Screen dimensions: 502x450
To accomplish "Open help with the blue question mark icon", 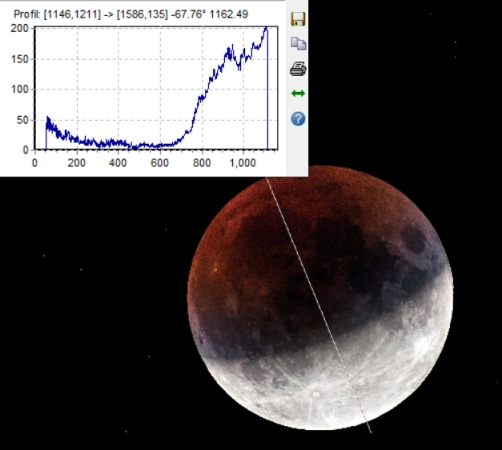I will point(298,119).
